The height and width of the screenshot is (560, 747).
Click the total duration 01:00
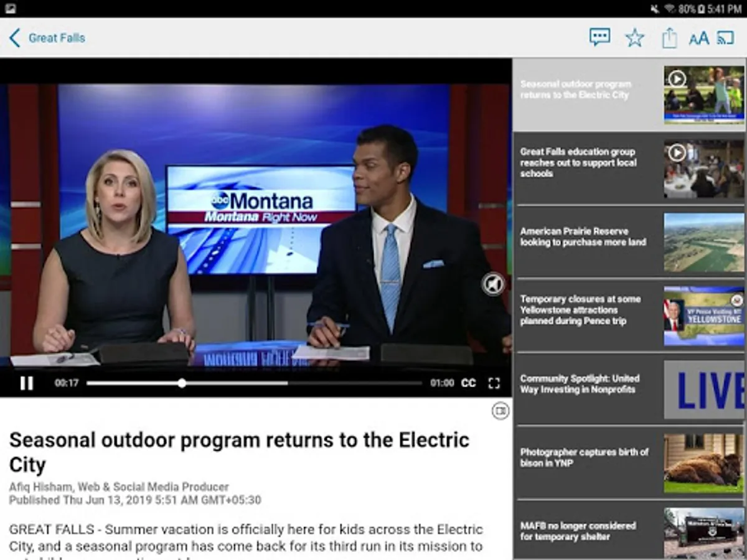click(442, 383)
